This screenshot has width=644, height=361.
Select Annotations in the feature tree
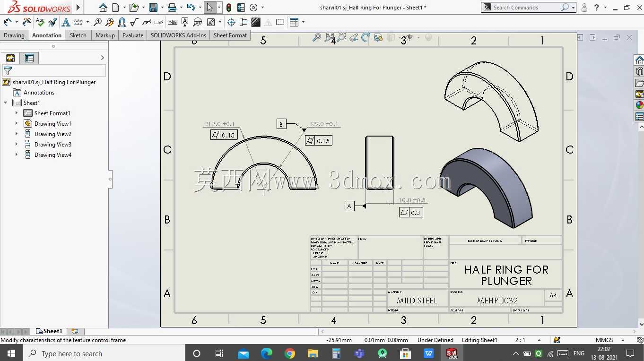coord(39,93)
